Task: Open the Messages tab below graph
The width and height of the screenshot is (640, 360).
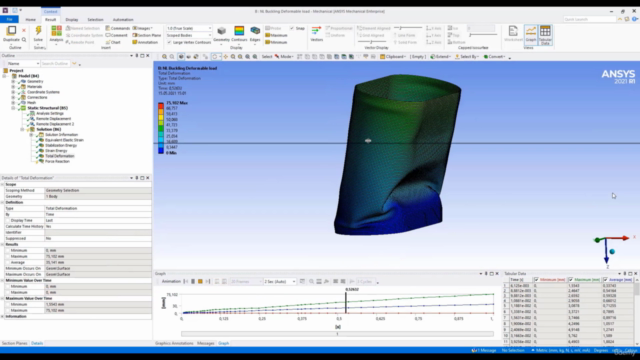Action: tap(206, 343)
